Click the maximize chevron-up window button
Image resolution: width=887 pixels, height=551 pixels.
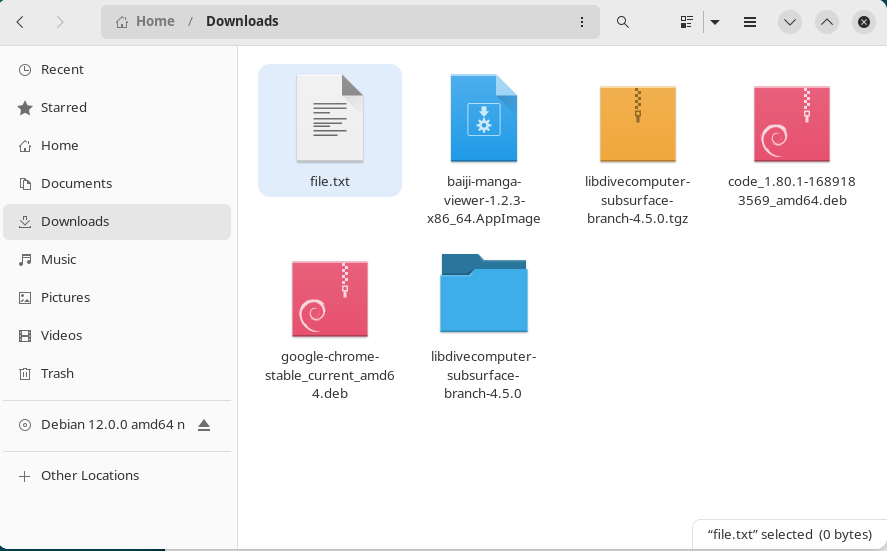[827, 22]
